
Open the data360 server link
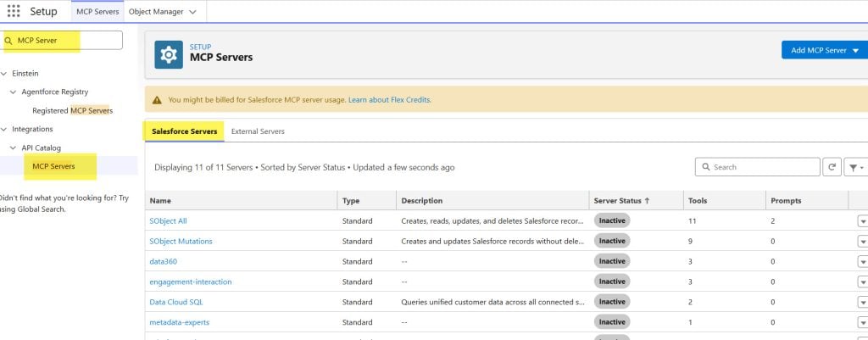[164, 261]
